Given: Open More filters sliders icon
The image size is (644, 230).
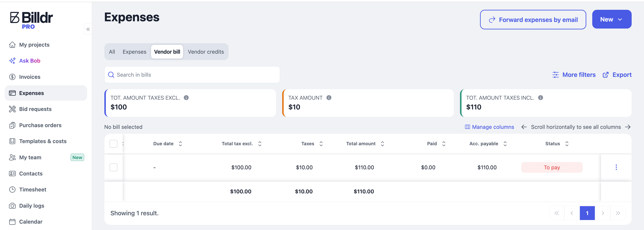Looking at the screenshot, I should coord(555,75).
